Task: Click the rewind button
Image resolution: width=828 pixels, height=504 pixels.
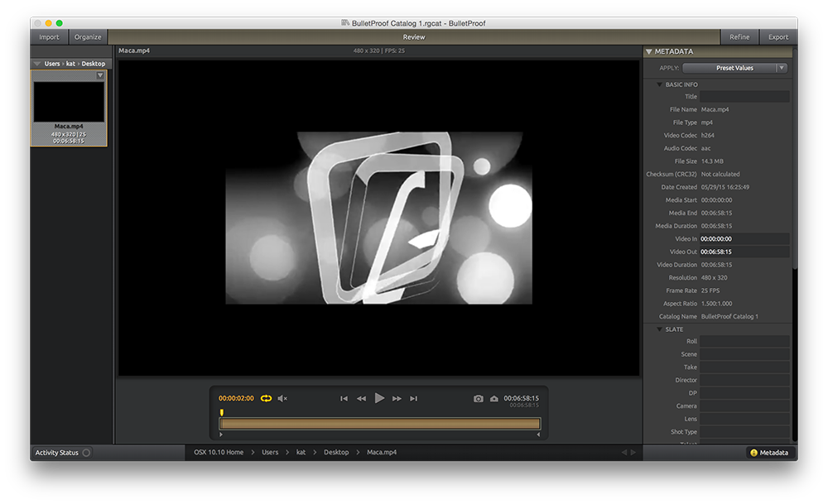Action: (x=361, y=398)
